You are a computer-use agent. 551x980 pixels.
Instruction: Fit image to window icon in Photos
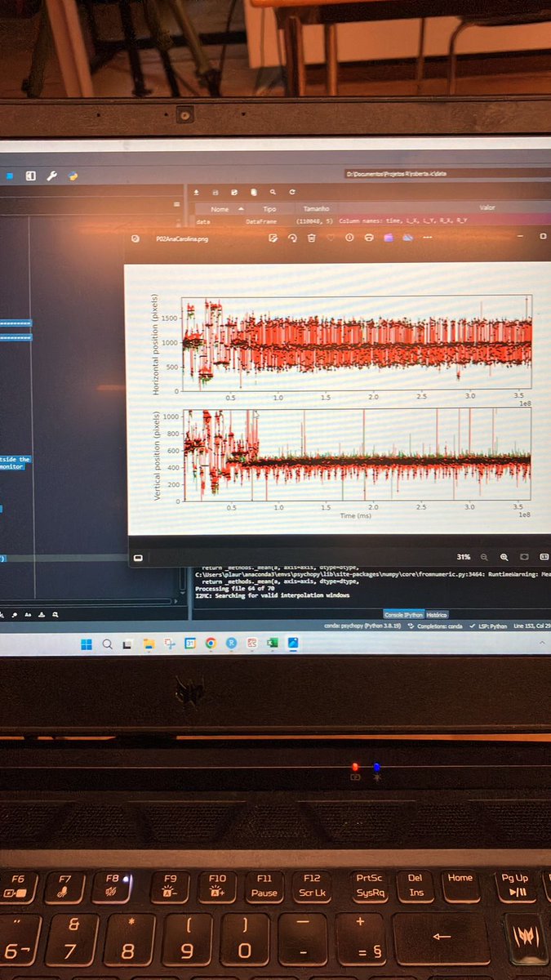tap(523, 557)
